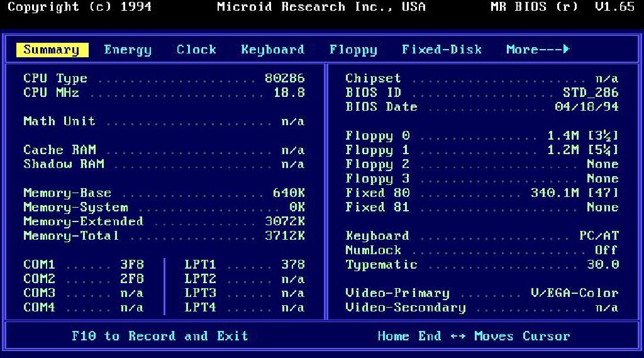The width and height of the screenshot is (644, 358).
Task: Click the Typematic rate 30.0
Action: (x=603, y=264)
